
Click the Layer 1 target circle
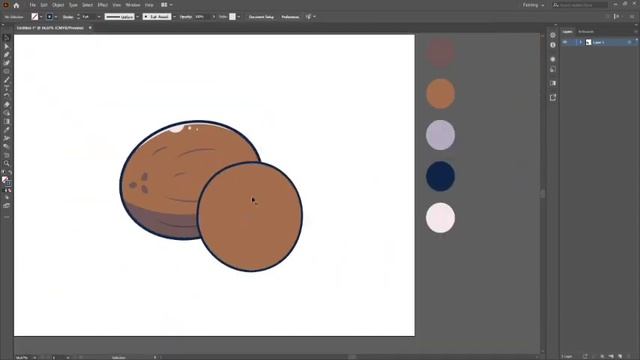click(629, 42)
